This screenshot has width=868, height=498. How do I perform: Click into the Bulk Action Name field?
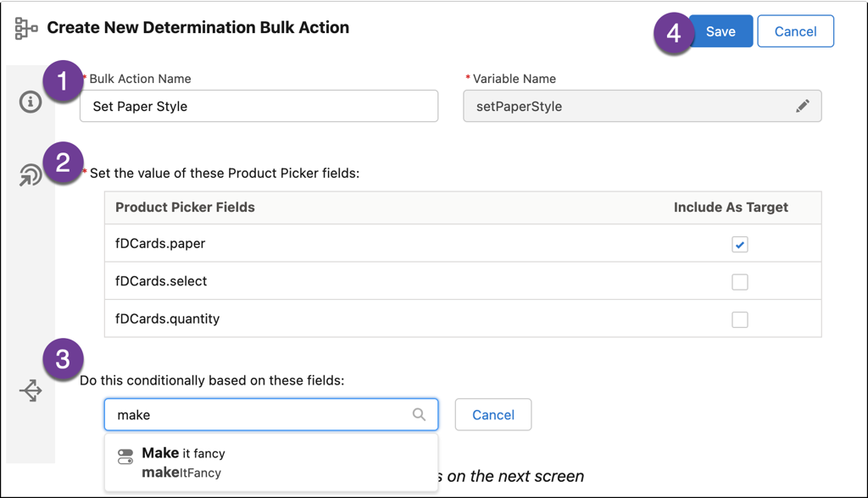point(259,106)
